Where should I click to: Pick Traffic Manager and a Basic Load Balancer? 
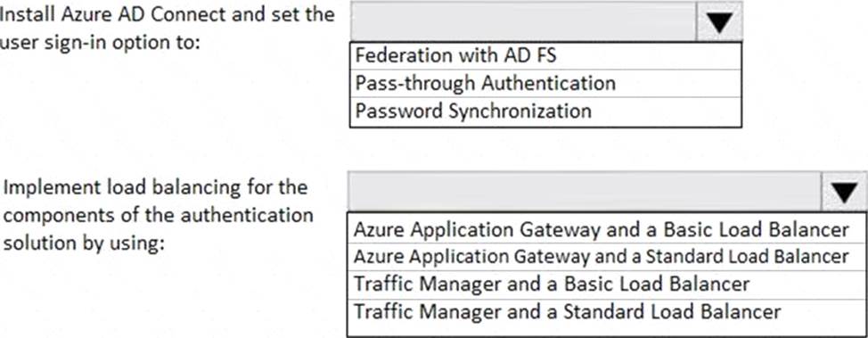tap(606, 284)
